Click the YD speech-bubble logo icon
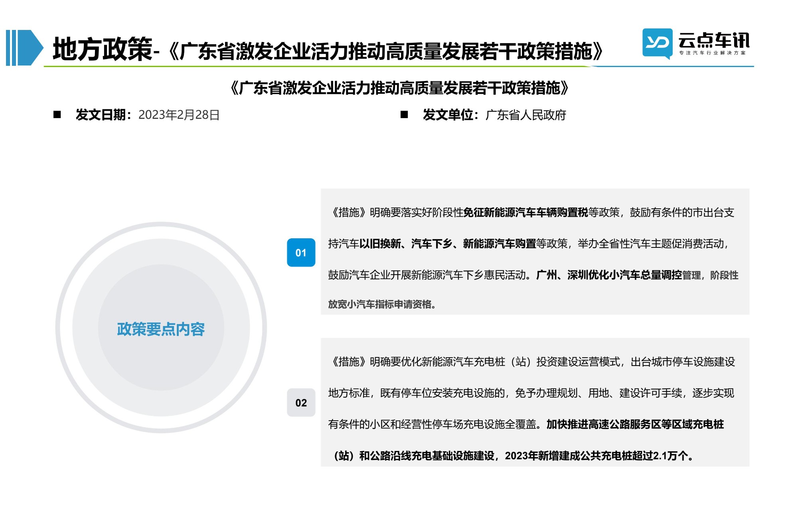The height and width of the screenshot is (532, 798). (657, 44)
